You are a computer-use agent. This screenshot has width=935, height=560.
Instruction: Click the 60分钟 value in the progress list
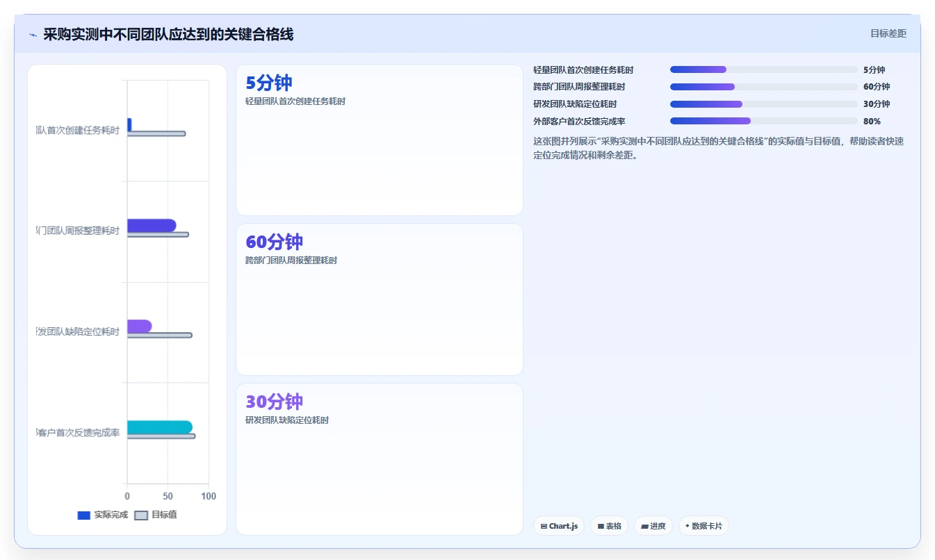click(x=877, y=87)
